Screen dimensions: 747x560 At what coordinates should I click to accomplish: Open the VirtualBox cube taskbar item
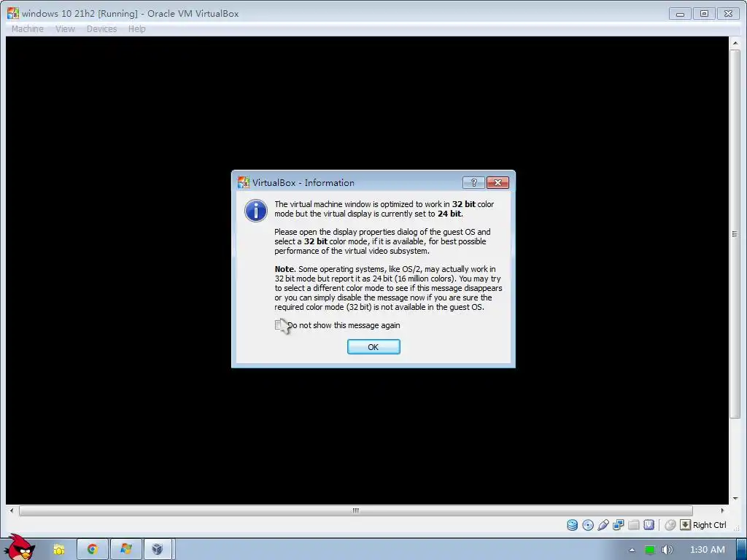click(158, 550)
